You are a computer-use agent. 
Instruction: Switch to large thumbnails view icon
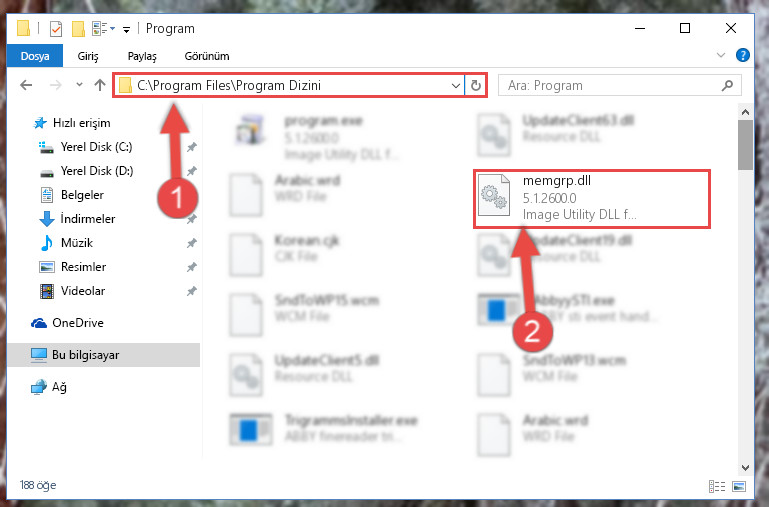pos(739,486)
